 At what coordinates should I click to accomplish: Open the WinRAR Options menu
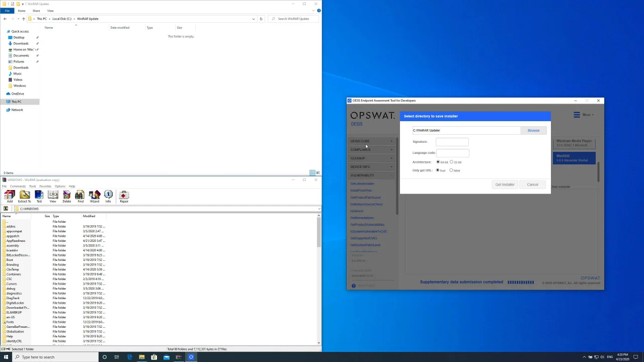(x=60, y=186)
